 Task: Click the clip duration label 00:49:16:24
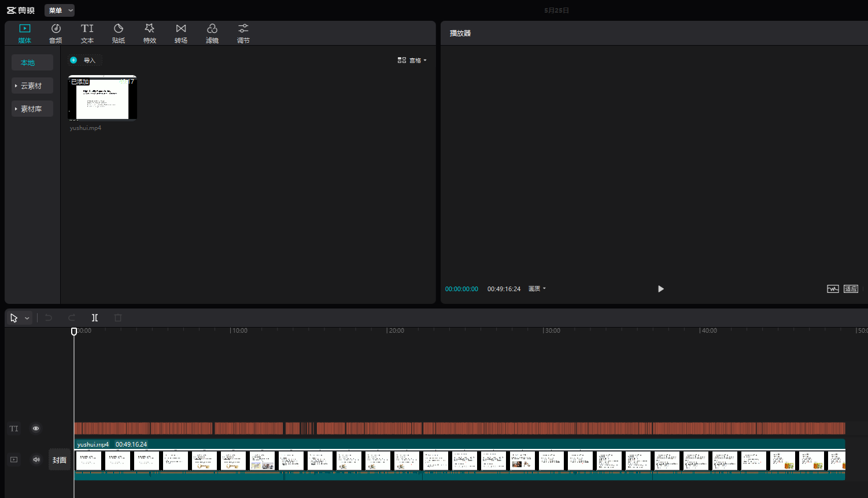coord(131,444)
